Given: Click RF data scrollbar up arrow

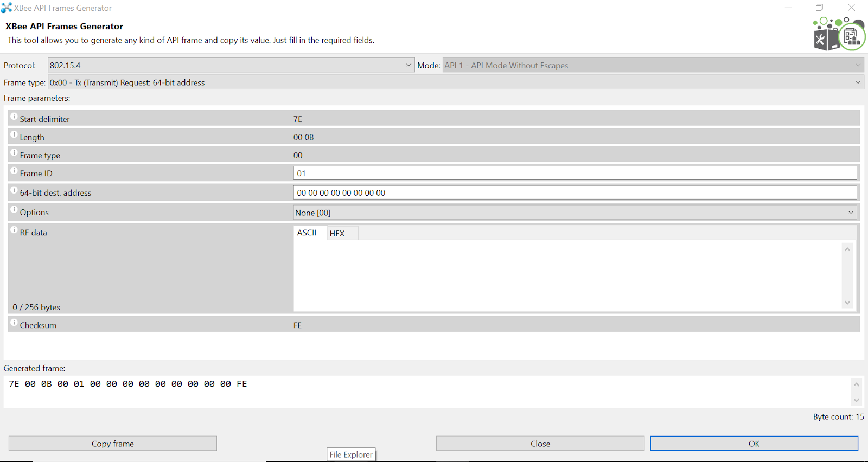Looking at the screenshot, I should (847, 249).
